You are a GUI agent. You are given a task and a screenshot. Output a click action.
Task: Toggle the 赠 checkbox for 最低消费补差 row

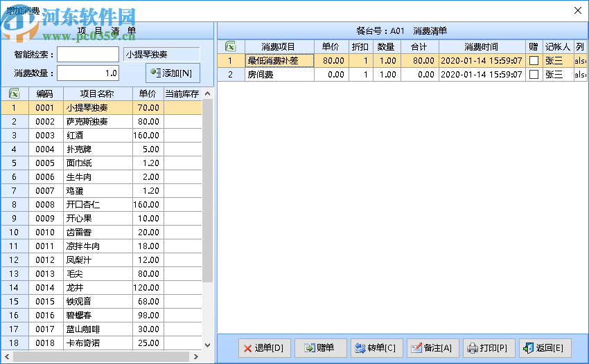pyautogui.click(x=534, y=60)
